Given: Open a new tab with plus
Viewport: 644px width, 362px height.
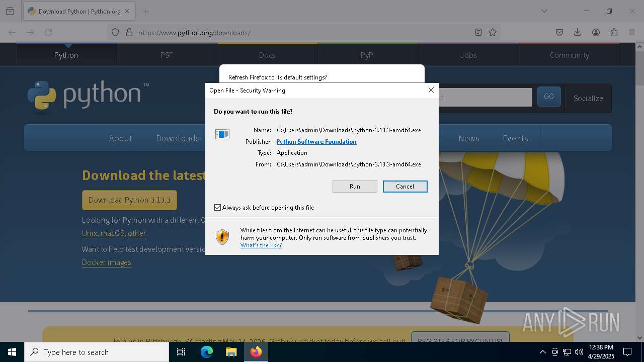Looking at the screenshot, I should pyautogui.click(x=145, y=11).
